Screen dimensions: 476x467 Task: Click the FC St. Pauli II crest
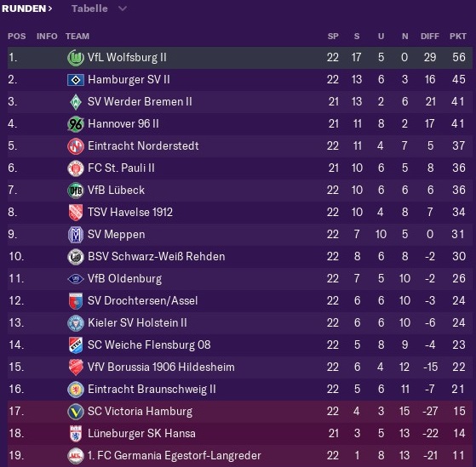point(76,168)
